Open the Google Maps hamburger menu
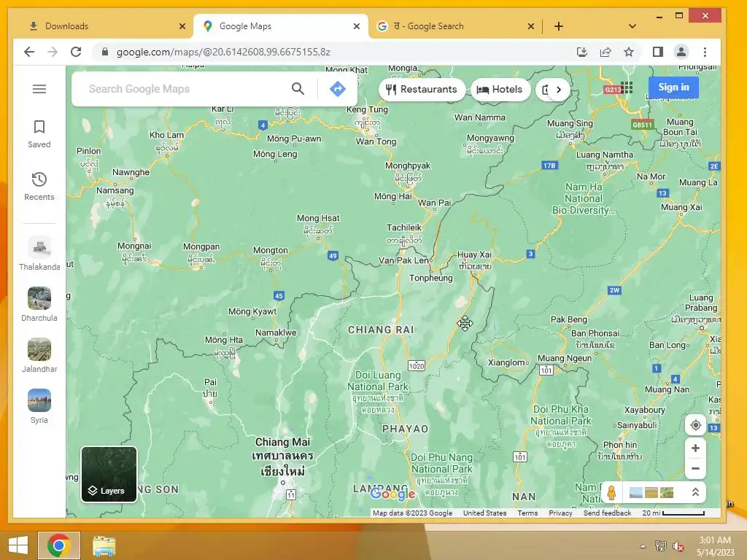Screen dimensions: 747x560 coord(39,89)
